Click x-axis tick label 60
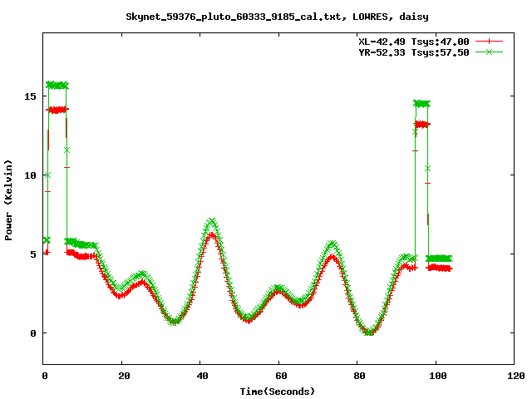This screenshot has width=532, height=399. pyautogui.click(x=281, y=376)
